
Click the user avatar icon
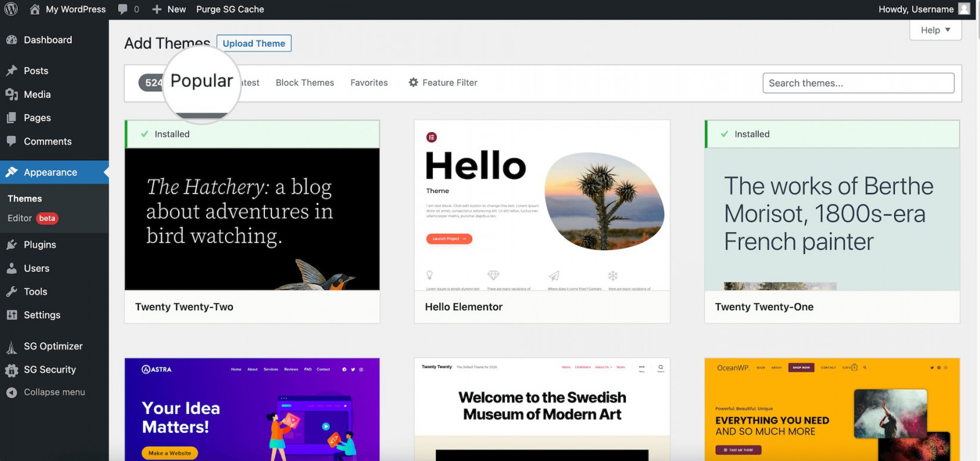965,9
